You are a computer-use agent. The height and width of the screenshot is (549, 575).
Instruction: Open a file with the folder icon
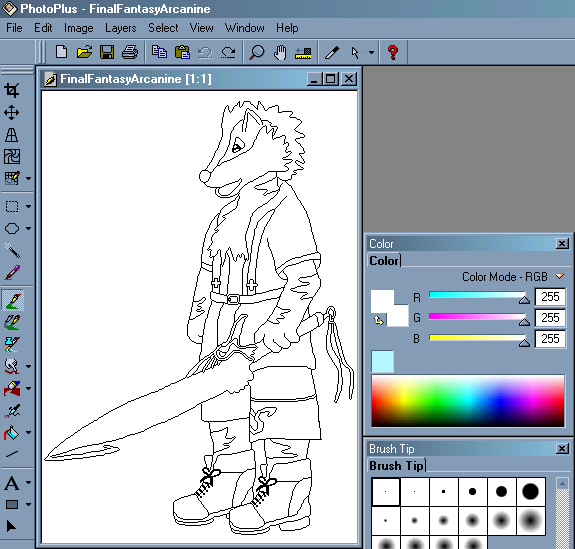(x=84, y=52)
